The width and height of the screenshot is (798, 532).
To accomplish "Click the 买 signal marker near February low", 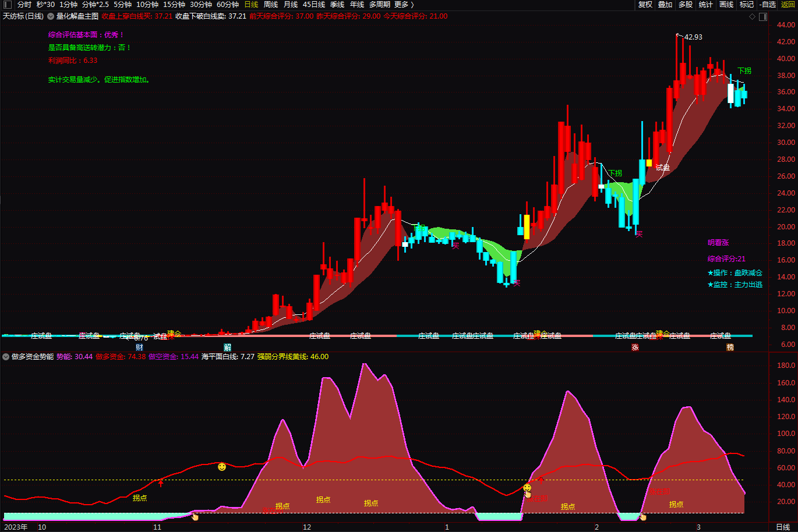I will click(639, 235).
